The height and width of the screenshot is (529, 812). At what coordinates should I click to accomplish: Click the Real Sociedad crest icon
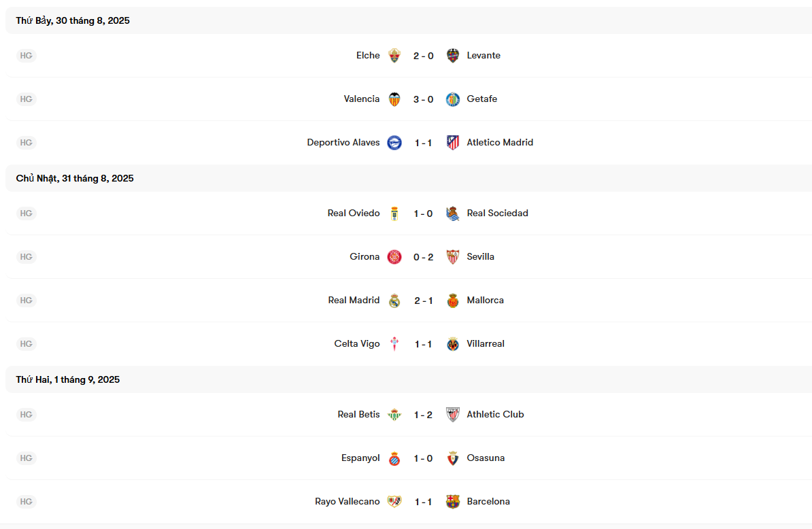click(453, 214)
